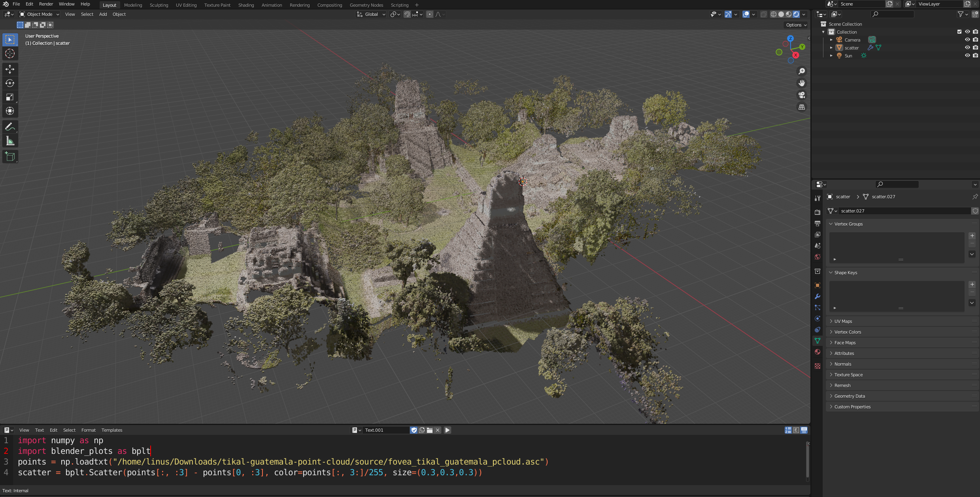Select the Move tool in toolbar
Viewport: 980px width, 497px height.
click(x=10, y=69)
